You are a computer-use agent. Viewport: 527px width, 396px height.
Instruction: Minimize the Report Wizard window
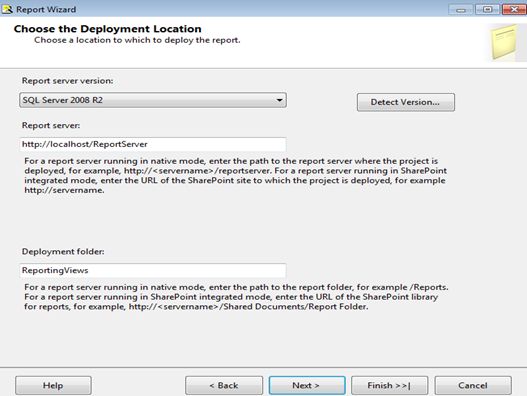click(461, 9)
